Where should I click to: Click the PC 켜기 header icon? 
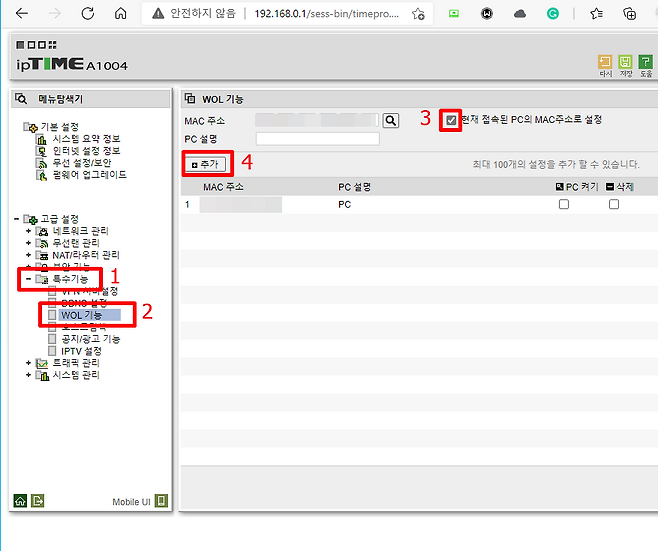click(559, 187)
